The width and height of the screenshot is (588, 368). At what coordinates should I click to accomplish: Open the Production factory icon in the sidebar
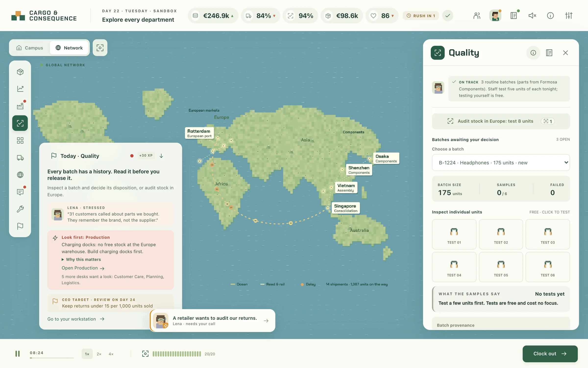pyautogui.click(x=20, y=106)
